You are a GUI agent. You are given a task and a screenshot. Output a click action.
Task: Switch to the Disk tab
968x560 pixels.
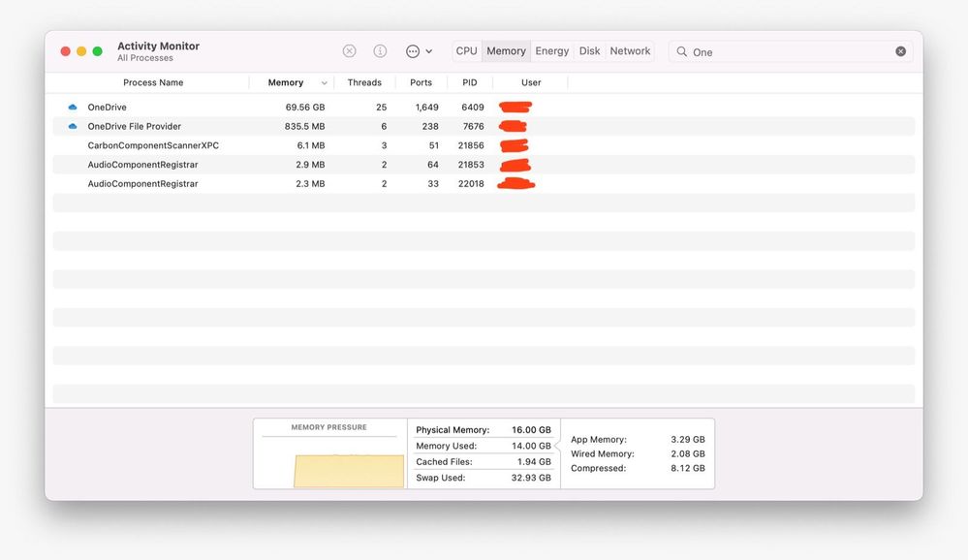pyautogui.click(x=589, y=51)
